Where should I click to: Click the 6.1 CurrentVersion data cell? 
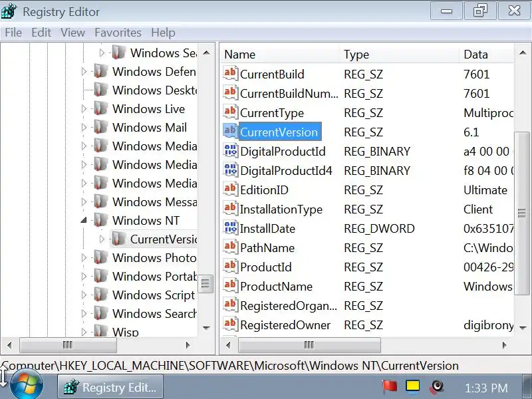coord(471,132)
